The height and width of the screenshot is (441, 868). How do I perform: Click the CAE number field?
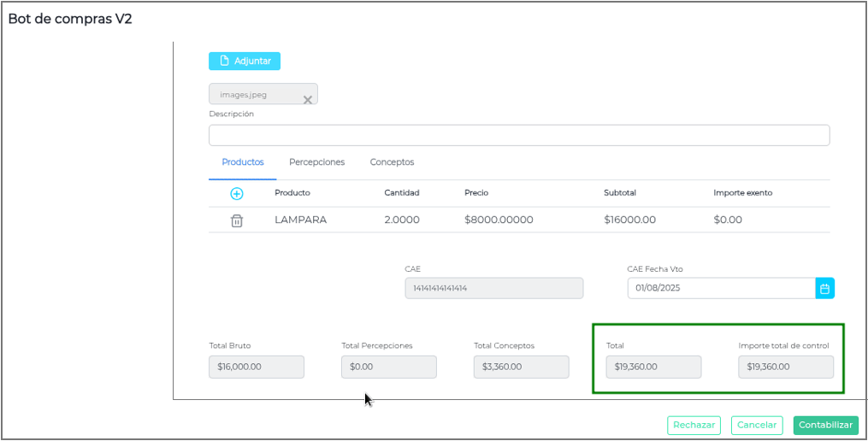(493, 288)
